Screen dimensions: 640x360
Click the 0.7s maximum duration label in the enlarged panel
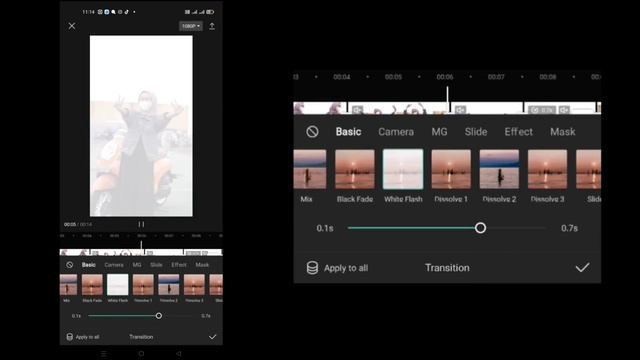point(569,228)
